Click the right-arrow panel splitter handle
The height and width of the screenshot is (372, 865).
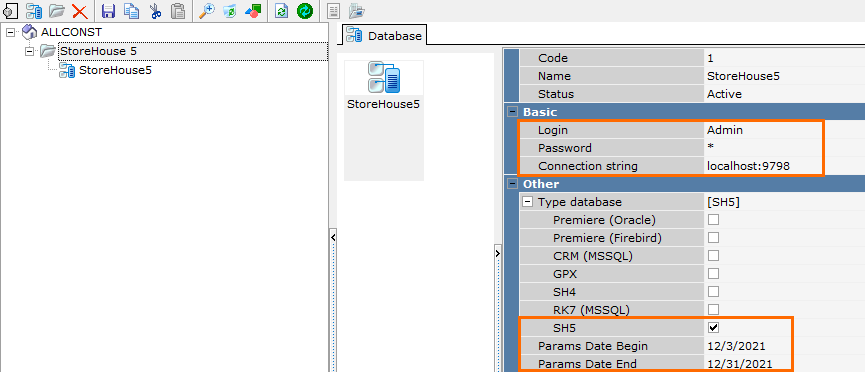pos(497,253)
